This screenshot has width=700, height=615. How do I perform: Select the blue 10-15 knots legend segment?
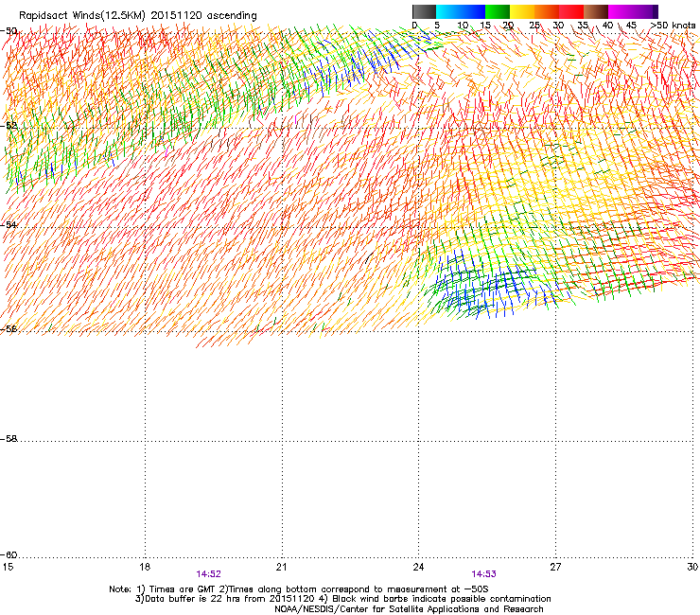pos(473,11)
